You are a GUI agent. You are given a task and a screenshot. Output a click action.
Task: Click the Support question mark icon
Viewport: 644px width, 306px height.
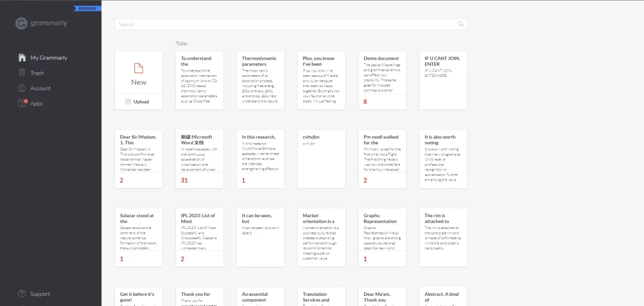pos(22,293)
